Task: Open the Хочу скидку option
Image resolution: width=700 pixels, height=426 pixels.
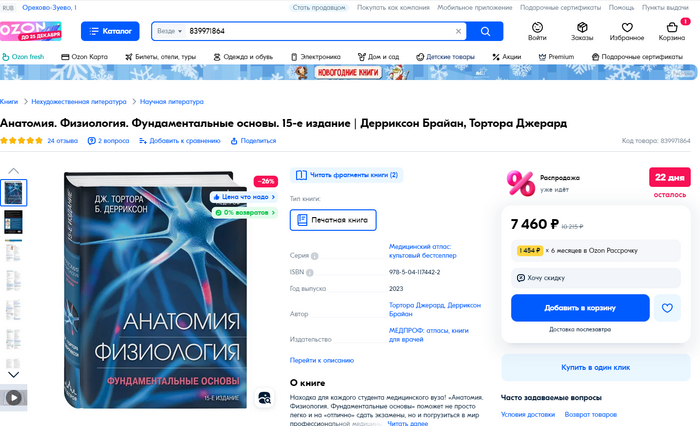Action: (x=596, y=278)
